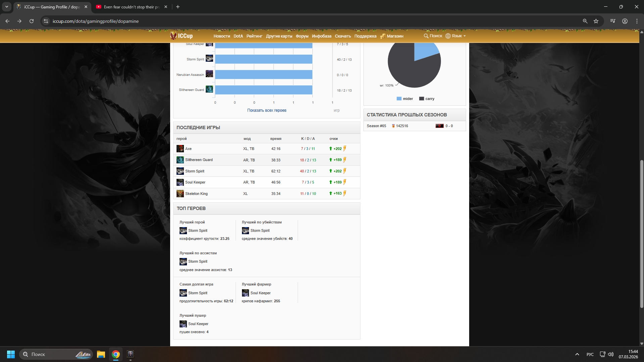Click Slithereen Guard icon beside the chart bar
Screen dimensions: 644x362
209,89
